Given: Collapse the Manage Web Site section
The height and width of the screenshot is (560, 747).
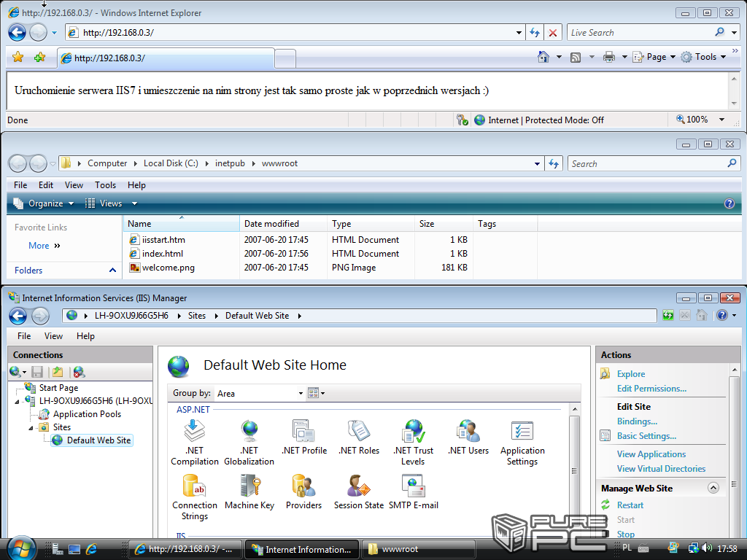Looking at the screenshot, I should point(713,488).
